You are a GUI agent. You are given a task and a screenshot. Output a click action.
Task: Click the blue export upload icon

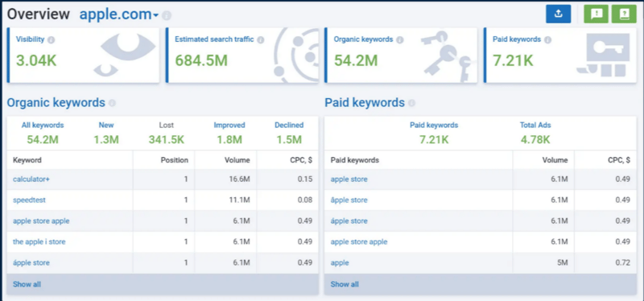558,14
